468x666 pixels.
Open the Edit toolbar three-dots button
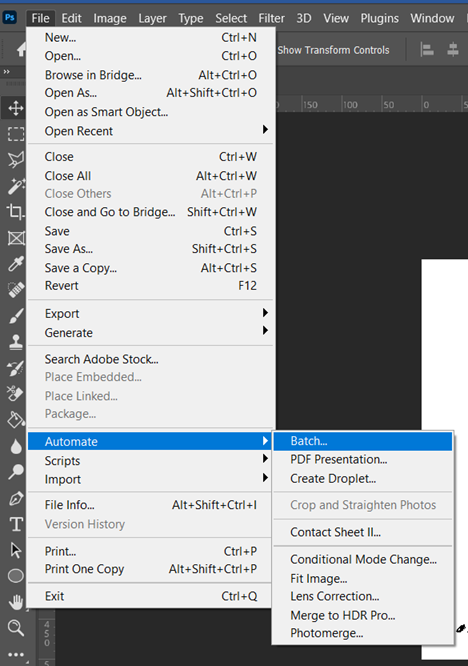16,654
